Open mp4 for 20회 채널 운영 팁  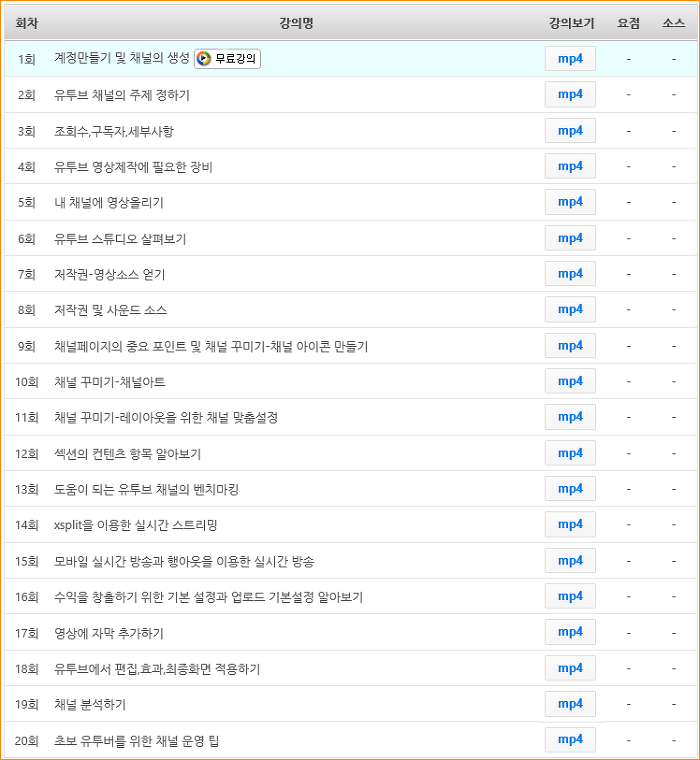[570, 740]
